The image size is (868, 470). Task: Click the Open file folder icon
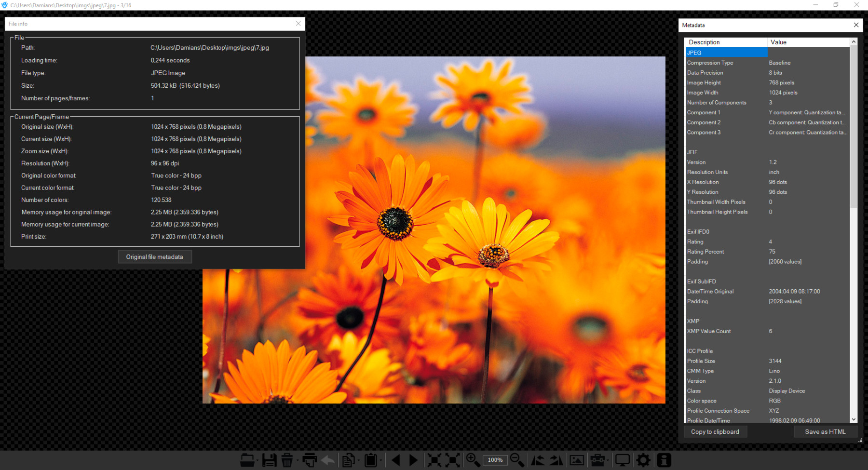click(x=247, y=460)
